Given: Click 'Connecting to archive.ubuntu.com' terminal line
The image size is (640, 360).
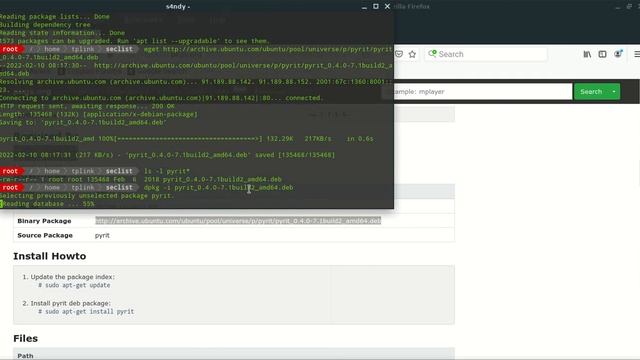Looking at the screenshot, I should [161, 98].
